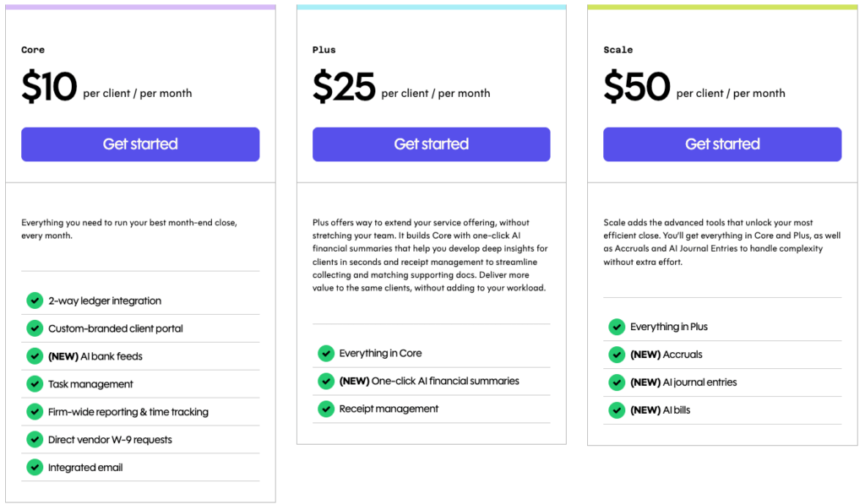The image size is (865, 504).
Task: Click Get started under the Scale plan
Action: 722,144
